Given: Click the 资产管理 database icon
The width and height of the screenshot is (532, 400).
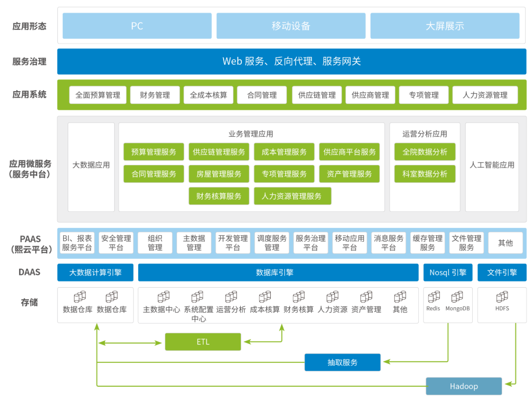Looking at the screenshot, I should click(x=366, y=297).
